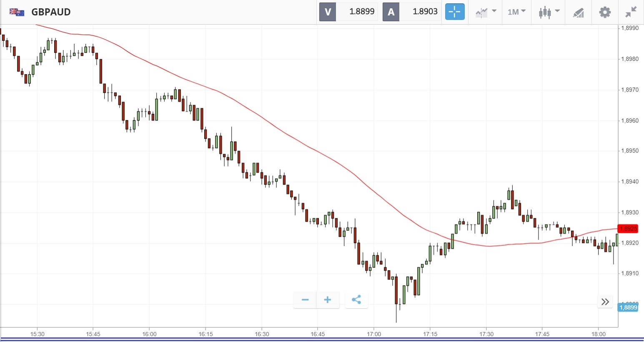Screen dimensions: 644x342
Task: Open the drawing tools icon
Action: coord(578,12)
